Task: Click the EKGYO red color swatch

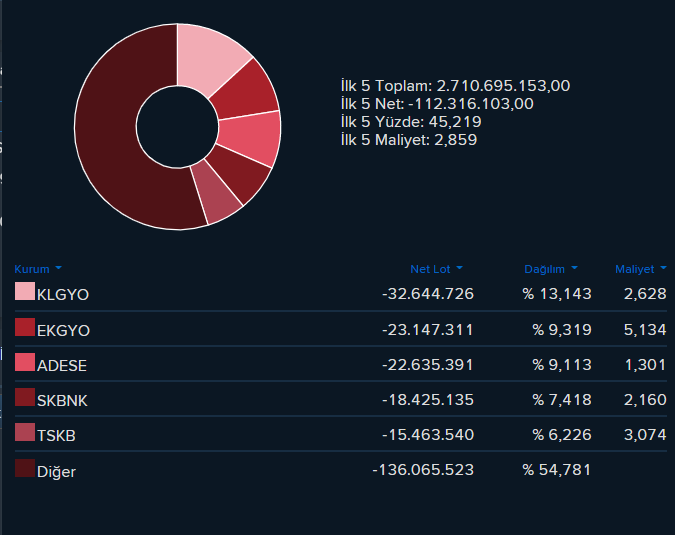Action: (25, 327)
